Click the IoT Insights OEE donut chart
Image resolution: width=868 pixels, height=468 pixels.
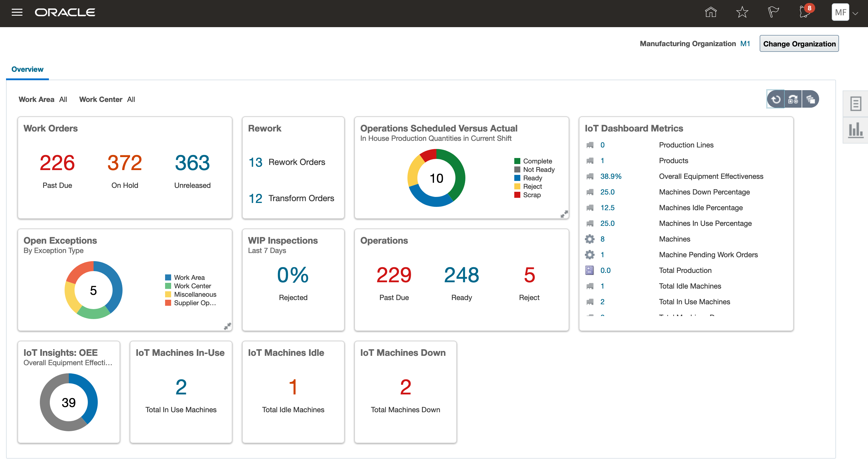click(x=69, y=402)
